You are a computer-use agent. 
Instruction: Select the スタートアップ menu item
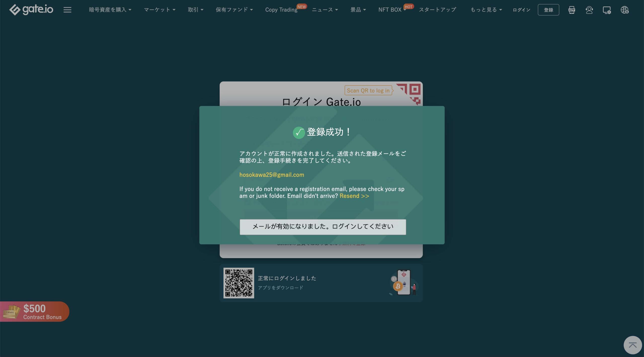pos(438,10)
